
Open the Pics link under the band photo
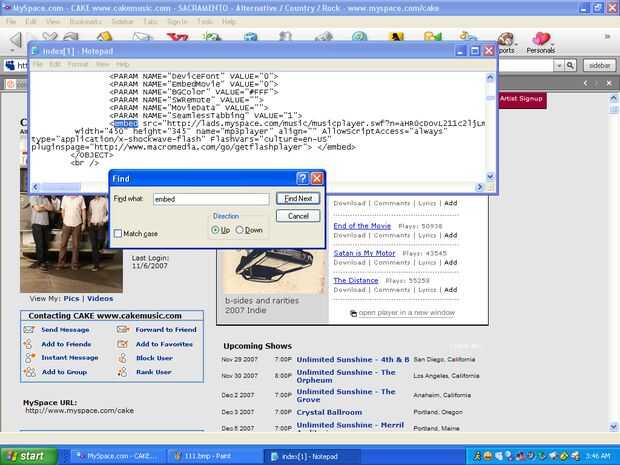71,299
